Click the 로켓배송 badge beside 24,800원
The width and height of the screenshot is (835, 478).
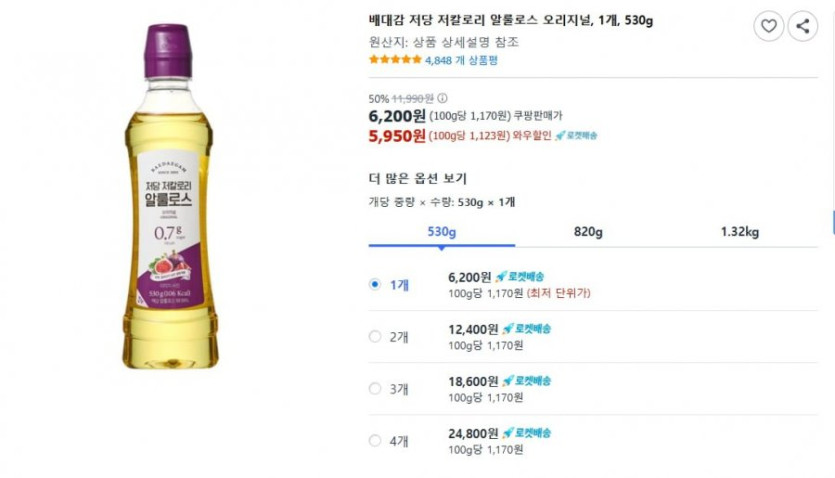[526, 433]
